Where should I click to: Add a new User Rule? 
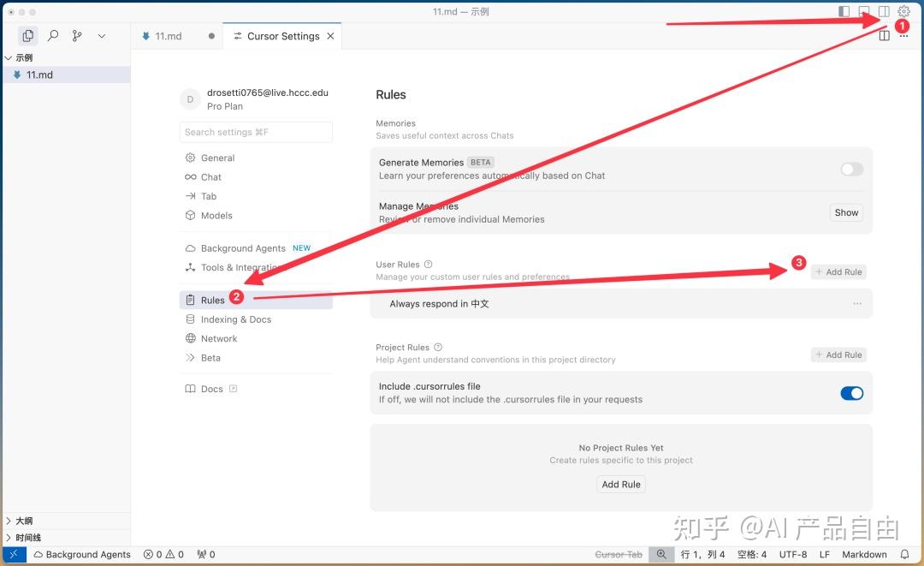(838, 271)
